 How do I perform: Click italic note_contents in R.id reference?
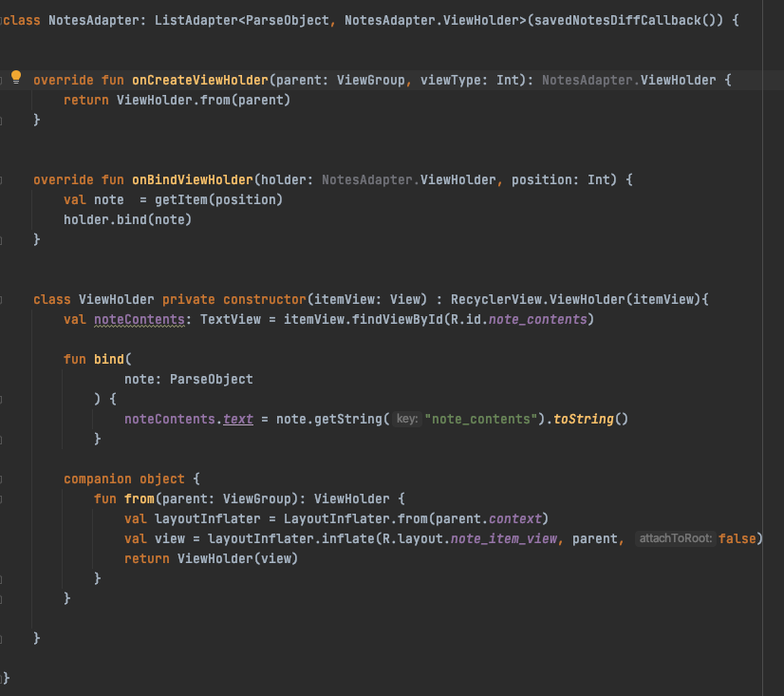click(x=537, y=319)
